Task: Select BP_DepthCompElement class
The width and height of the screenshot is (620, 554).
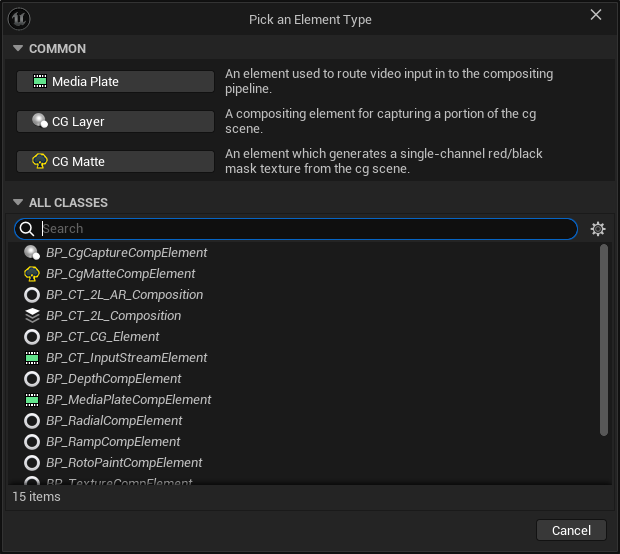Action: coord(113,379)
